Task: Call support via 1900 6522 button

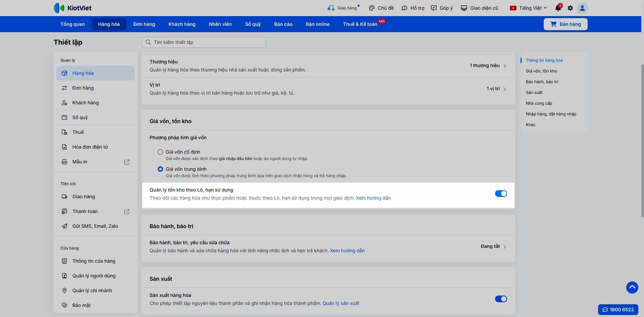Action: pyautogui.click(x=618, y=310)
